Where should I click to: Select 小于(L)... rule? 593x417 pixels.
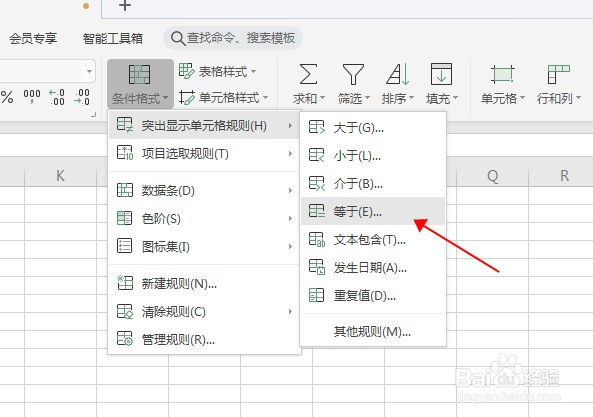tap(373, 155)
